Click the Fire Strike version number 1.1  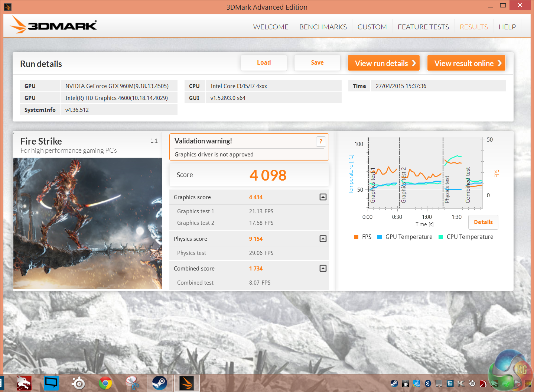[154, 141]
